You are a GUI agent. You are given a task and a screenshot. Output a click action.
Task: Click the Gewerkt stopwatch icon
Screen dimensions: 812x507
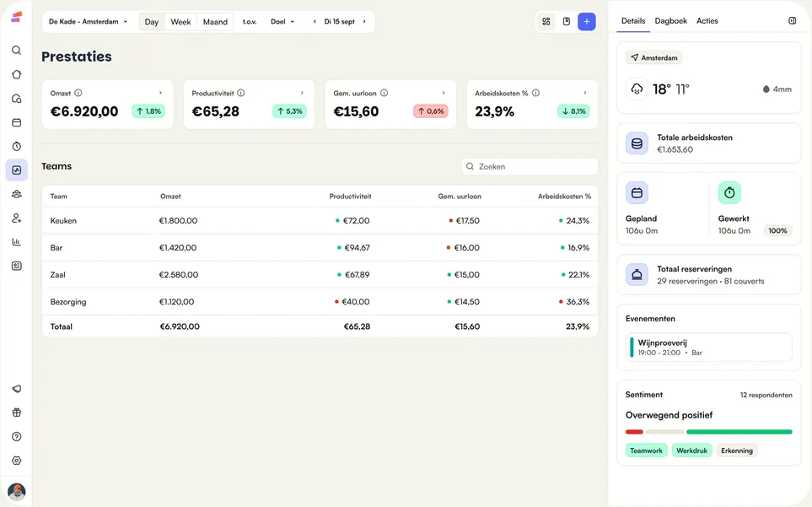pyautogui.click(x=729, y=192)
